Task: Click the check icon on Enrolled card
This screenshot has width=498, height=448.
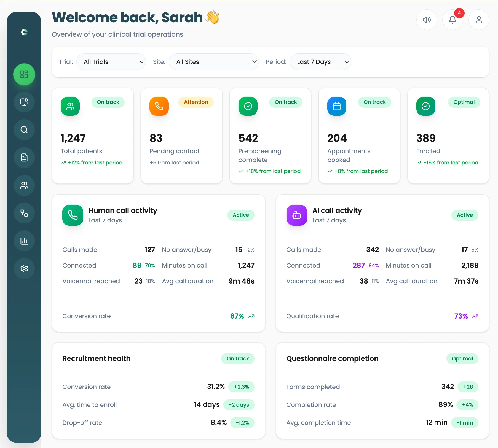Action: [426, 106]
